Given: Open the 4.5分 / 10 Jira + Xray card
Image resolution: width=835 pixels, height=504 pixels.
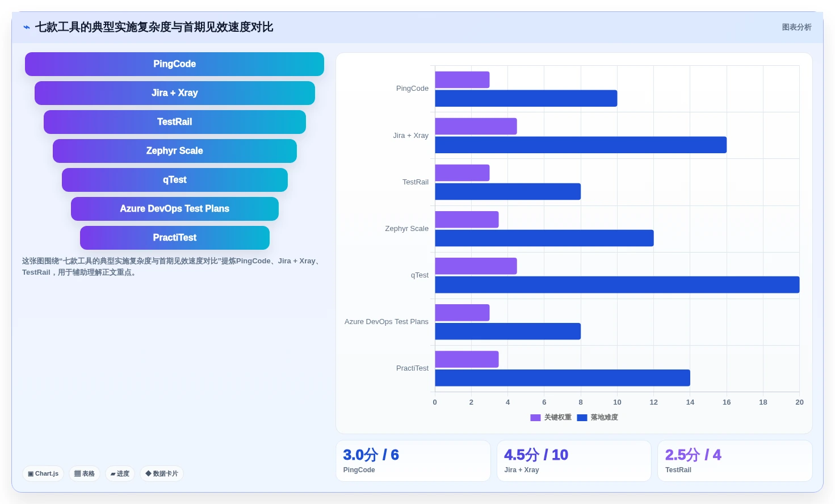Looking at the screenshot, I should coord(574,461).
